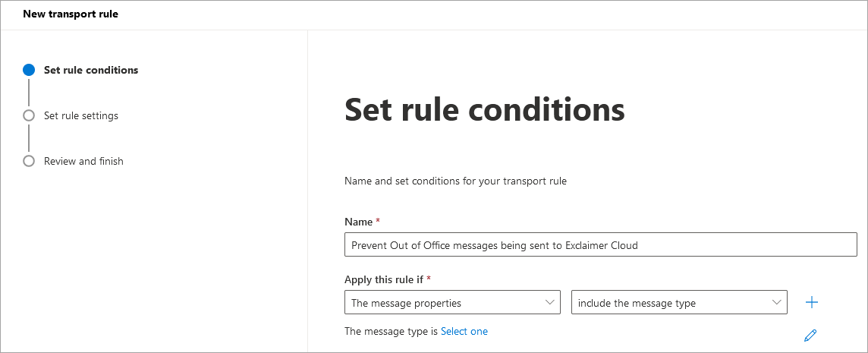868x353 pixels.
Task: Focus the rule Name text field
Action: point(600,244)
